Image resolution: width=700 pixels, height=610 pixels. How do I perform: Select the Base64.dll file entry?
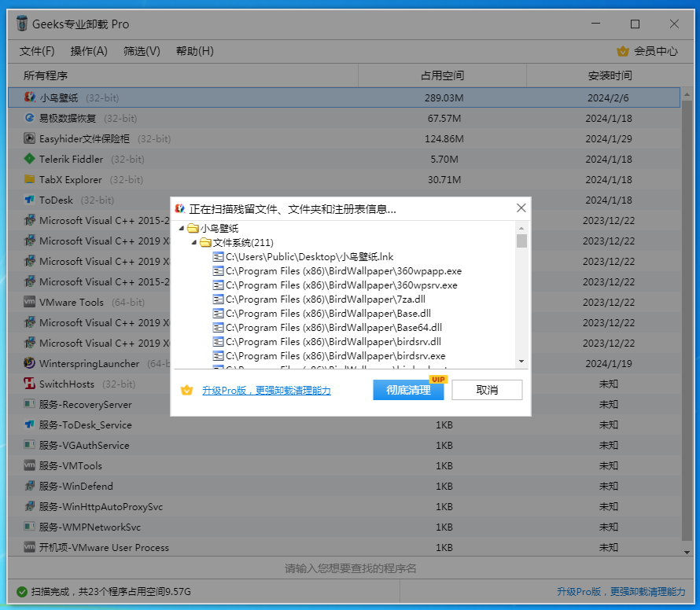coord(334,328)
